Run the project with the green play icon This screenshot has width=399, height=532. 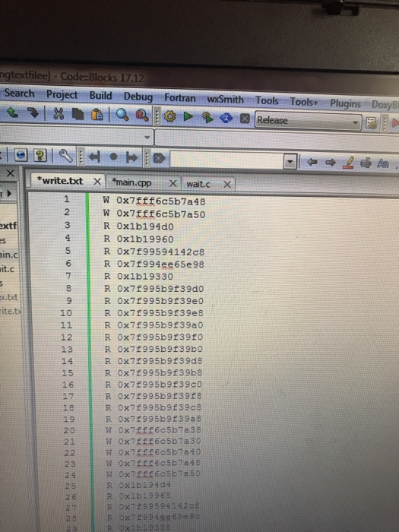(x=188, y=117)
